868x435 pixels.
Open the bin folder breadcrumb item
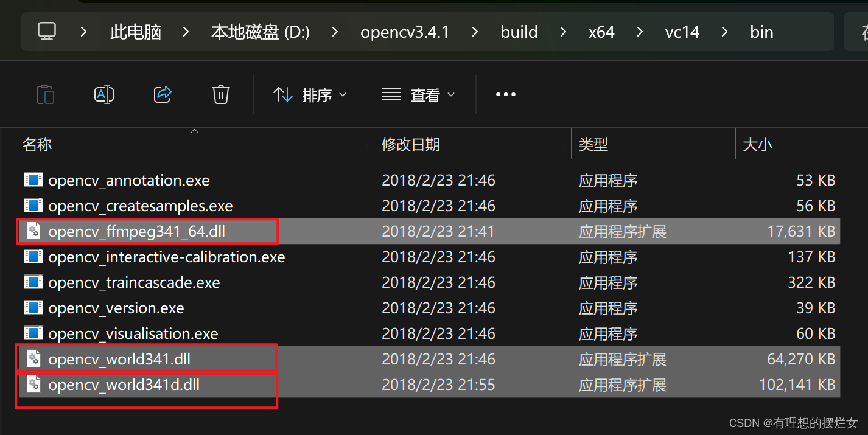(761, 32)
